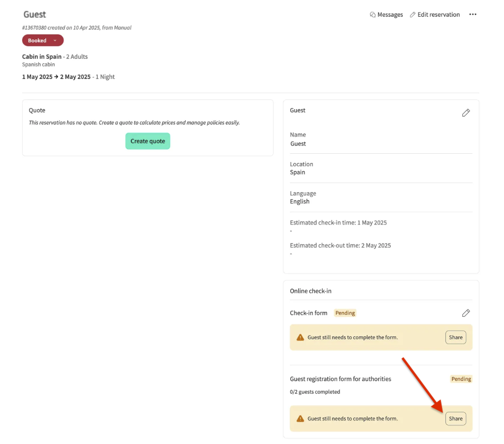
Task: Open the three-dot more options menu
Action: tap(473, 15)
